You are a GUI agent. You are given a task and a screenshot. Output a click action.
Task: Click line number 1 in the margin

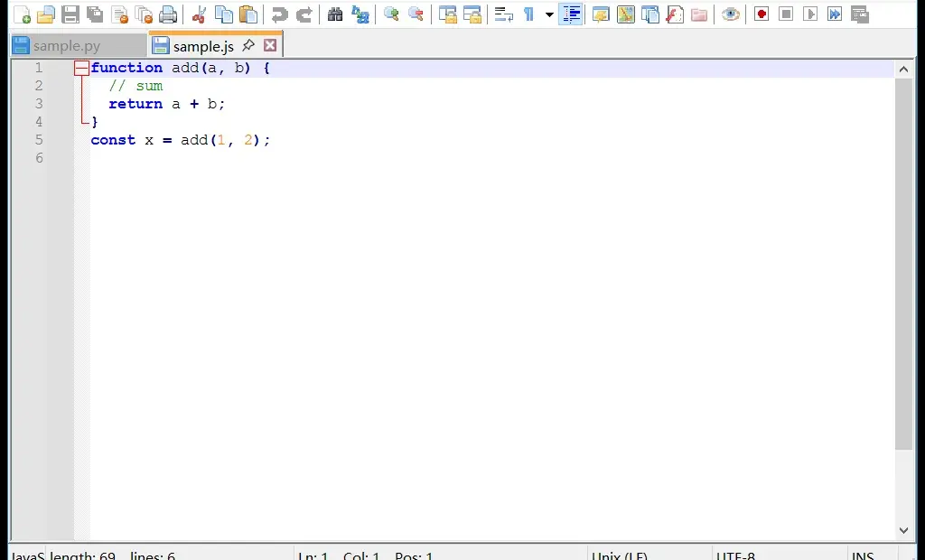[x=39, y=68]
